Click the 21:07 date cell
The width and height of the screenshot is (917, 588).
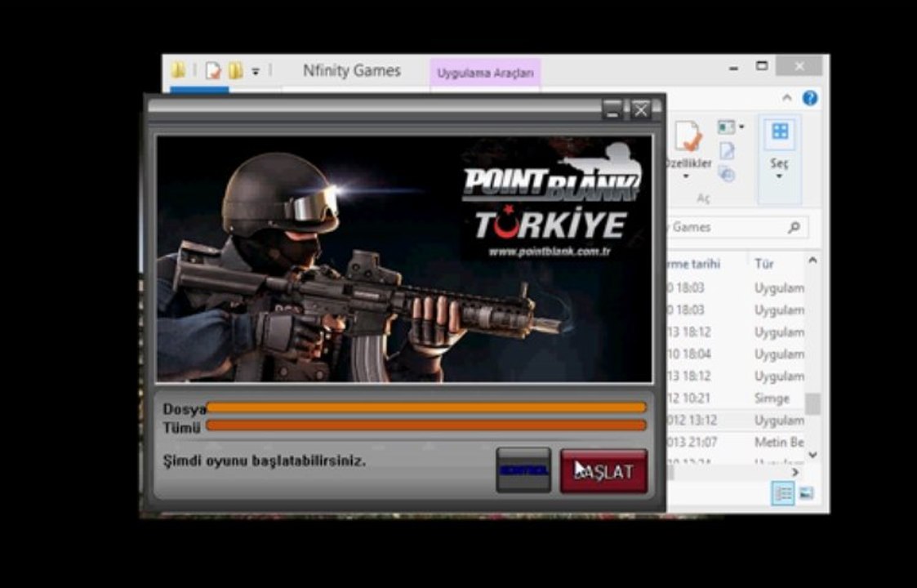(x=692, y=443)
